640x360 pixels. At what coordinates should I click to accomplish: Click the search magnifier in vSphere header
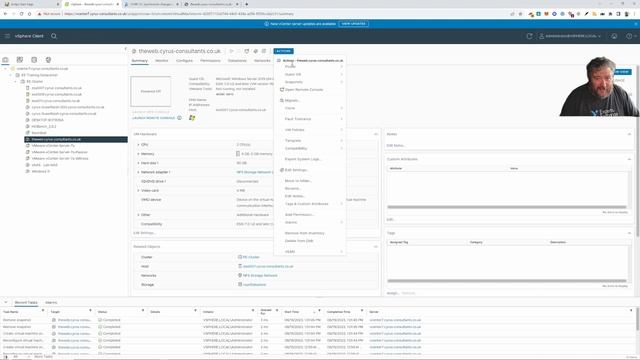54,36
